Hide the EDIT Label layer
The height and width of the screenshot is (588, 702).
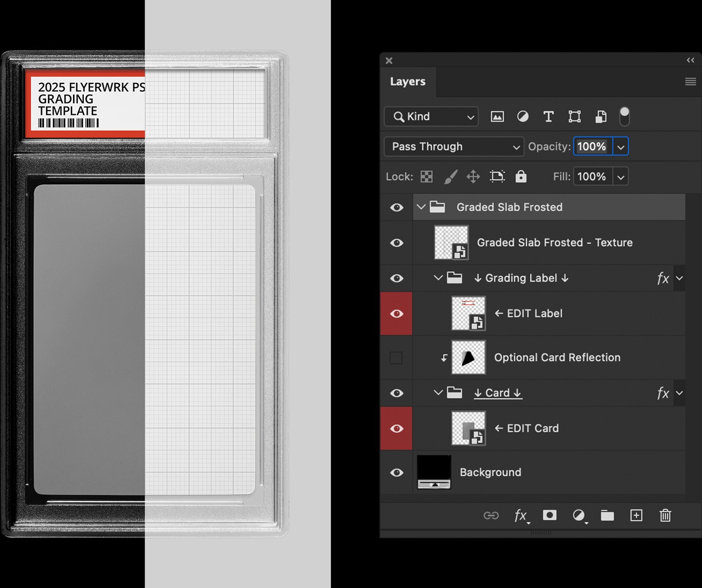pyautogui.click(x=396, y=314)
